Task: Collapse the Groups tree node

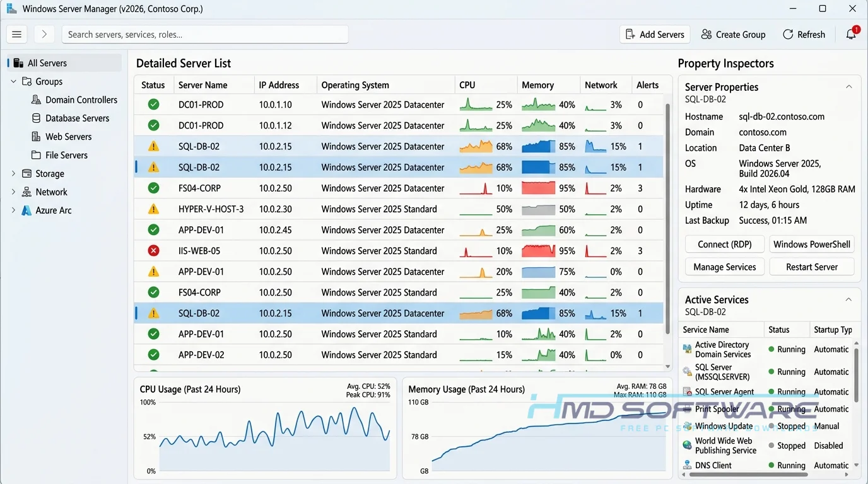Action: (13, 81)
